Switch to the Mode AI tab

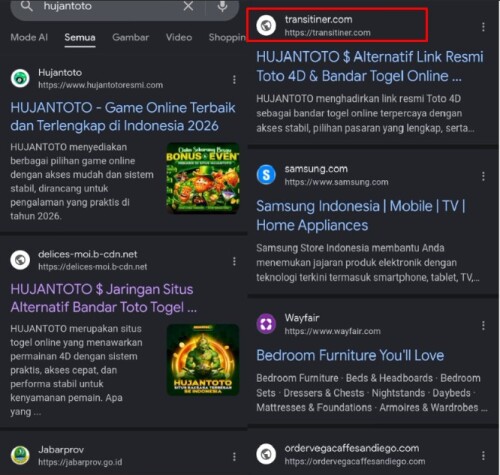(x=29, y=37)
